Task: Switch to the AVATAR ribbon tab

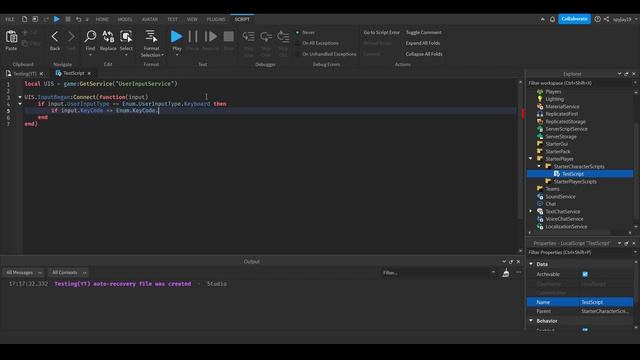Action: pyautogui.click(x=150, y=19)
